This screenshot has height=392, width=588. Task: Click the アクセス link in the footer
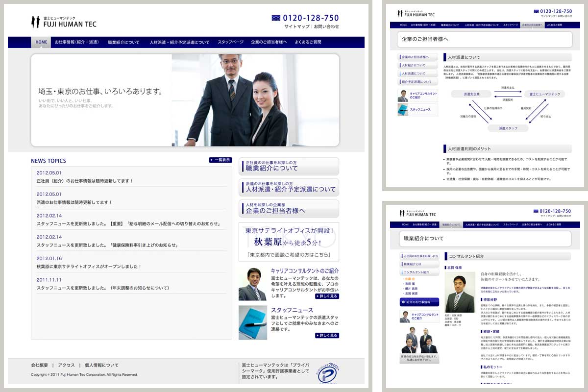[x=66, y=365]
